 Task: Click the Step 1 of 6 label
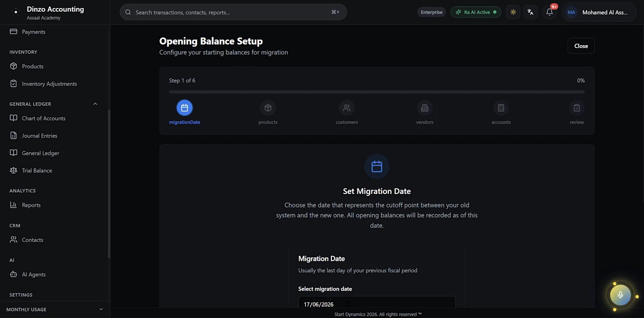point(182,81)
